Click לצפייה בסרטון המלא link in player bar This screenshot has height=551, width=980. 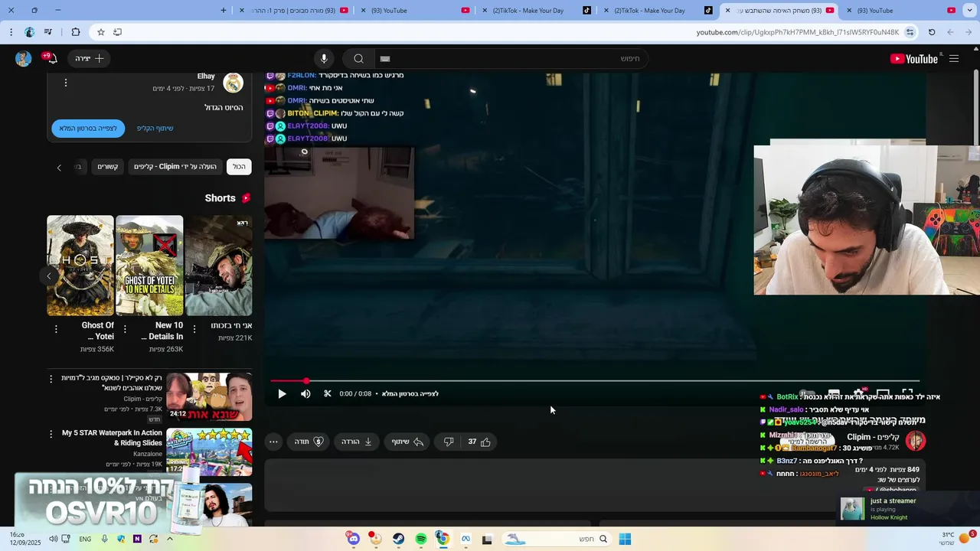pyautogui.click(x=410, y=393)
